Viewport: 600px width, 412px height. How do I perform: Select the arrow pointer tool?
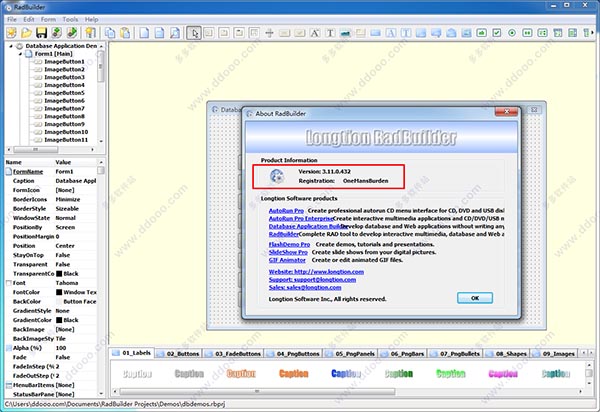(x=194, y=33)
